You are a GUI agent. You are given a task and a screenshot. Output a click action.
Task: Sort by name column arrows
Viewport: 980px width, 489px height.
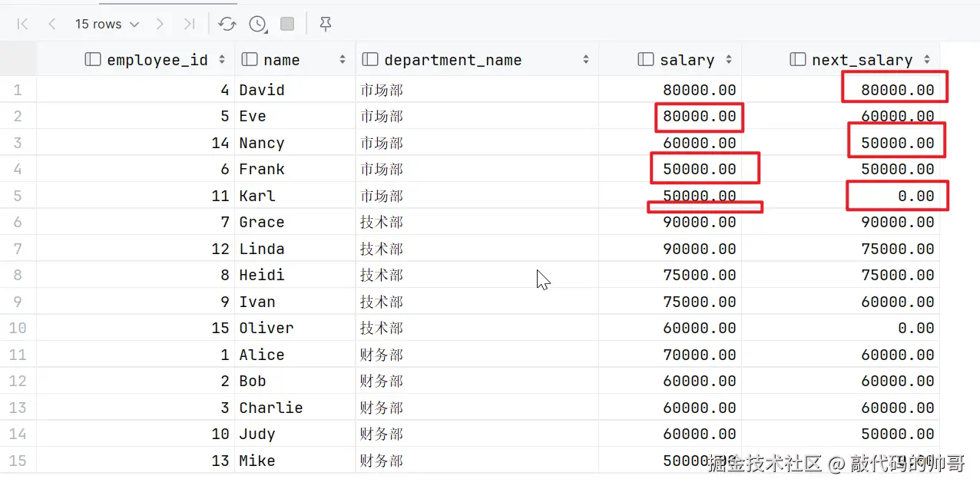coord(343,59)
